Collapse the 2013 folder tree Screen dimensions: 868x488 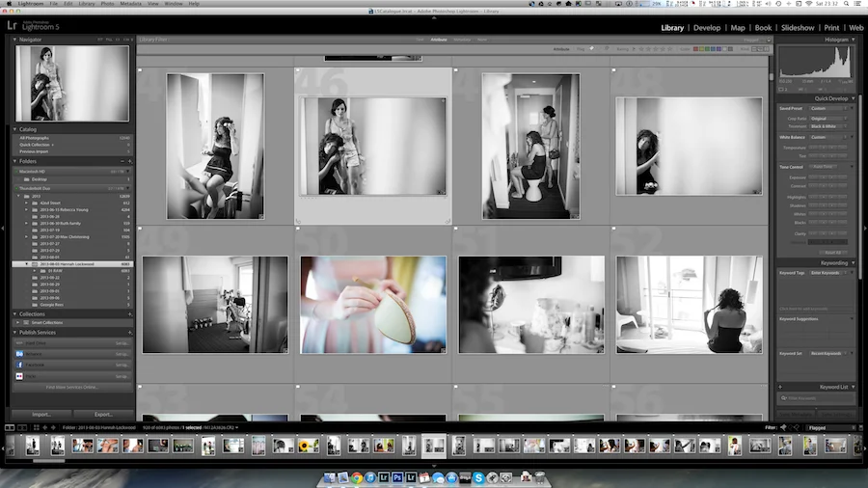[19, 196]
